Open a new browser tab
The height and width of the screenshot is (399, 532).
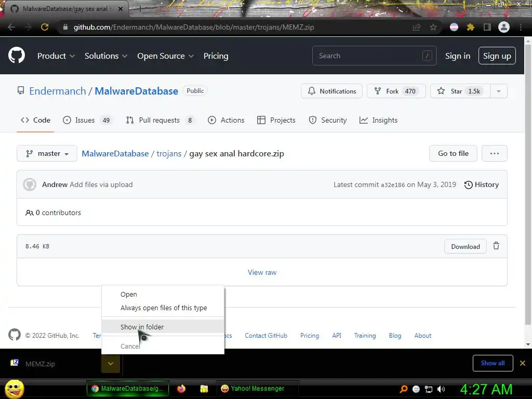140,9
